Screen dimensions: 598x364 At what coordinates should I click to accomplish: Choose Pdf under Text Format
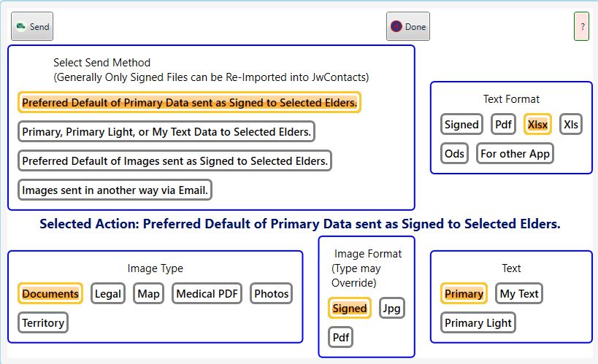pyautogui.click(x=503, y=124)
